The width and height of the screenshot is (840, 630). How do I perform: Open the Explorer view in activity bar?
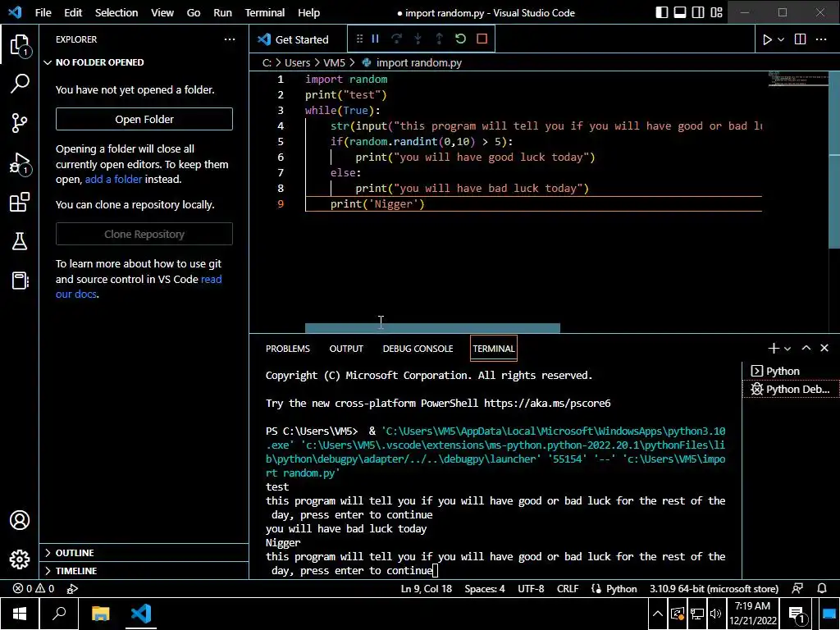coord(20,44)
